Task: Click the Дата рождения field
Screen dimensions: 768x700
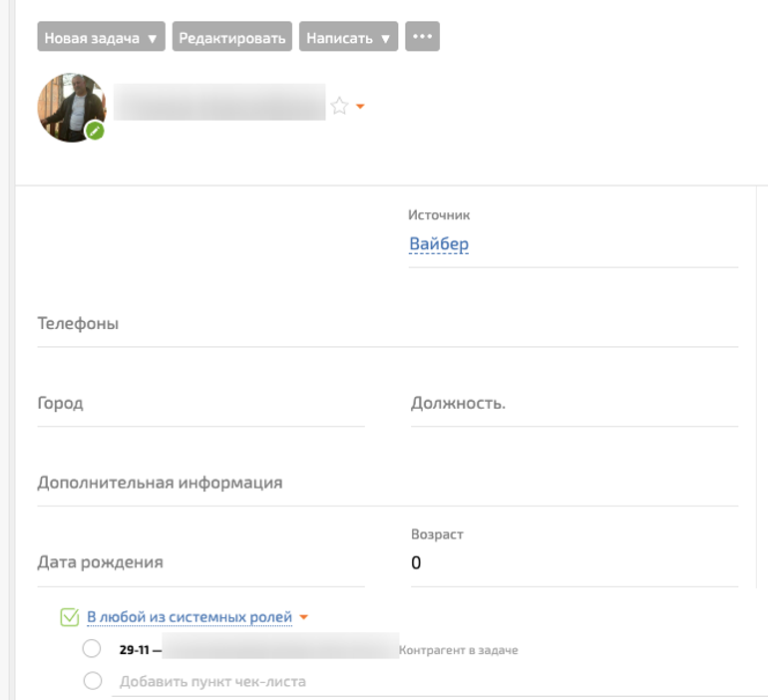Action: tap(199, 562)
